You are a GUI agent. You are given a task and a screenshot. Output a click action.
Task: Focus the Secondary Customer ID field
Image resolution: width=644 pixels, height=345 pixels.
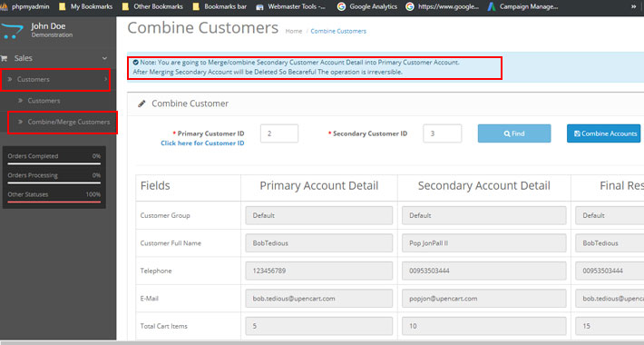point(443,133)
